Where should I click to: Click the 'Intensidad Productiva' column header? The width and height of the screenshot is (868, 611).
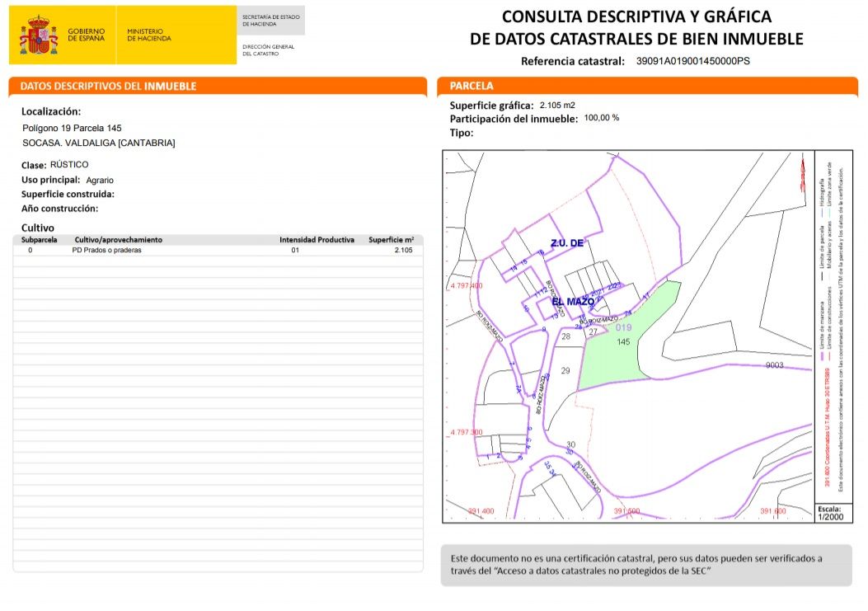pyautogui.click(x=317, y=240)
